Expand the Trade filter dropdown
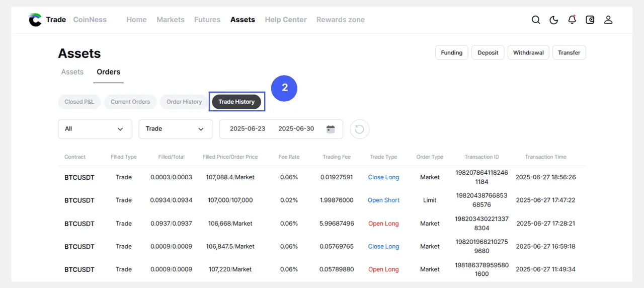Screen dimensions: 644x288 [176, 129]
